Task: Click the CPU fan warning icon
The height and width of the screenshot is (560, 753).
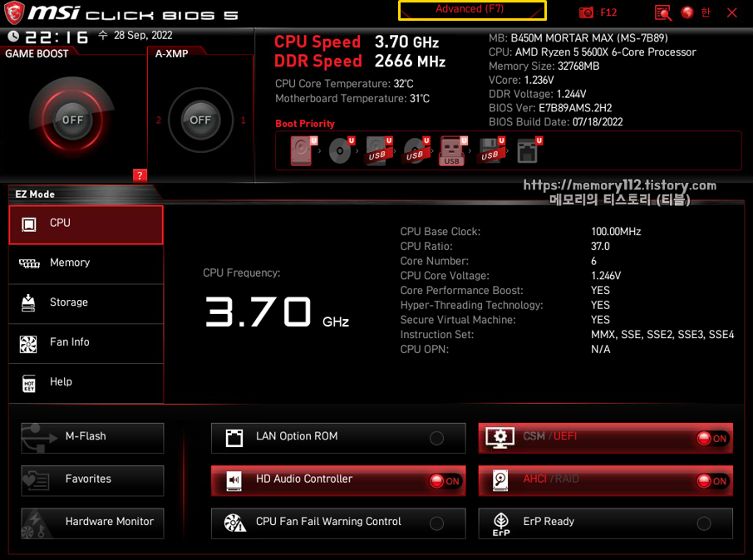Action: (x=235, y=523)
